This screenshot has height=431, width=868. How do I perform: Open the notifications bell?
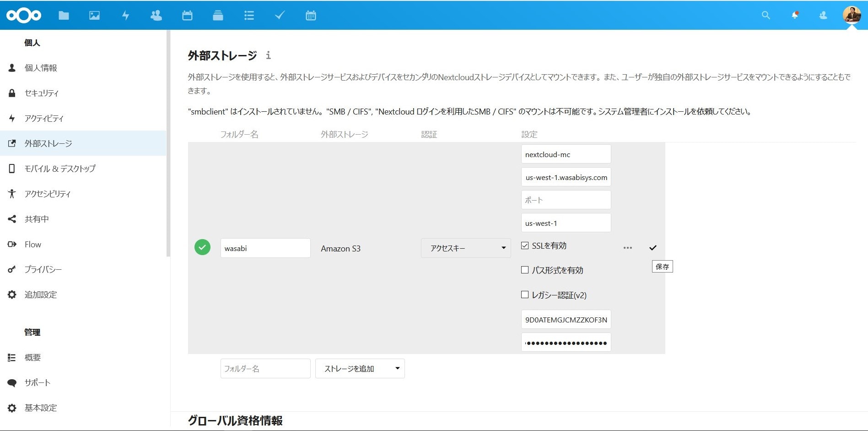point(795,16)
